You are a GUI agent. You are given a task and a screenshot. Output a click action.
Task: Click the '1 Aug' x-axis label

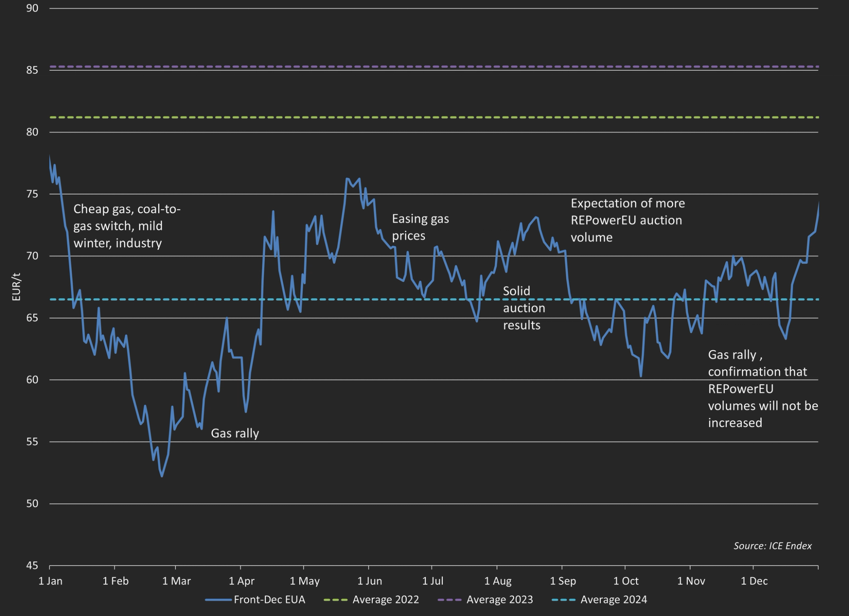(x=498, y=581)
